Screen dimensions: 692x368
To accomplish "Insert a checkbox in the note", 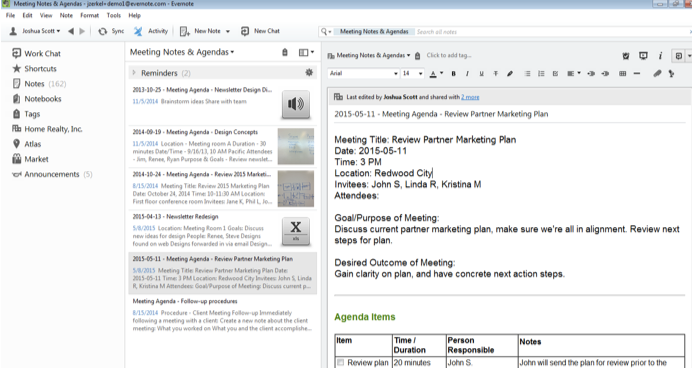I will tap(555, 74).
